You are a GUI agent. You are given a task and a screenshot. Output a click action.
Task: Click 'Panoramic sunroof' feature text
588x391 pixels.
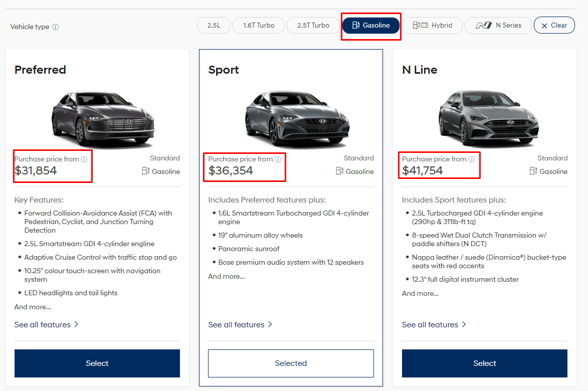click(249, 249)
